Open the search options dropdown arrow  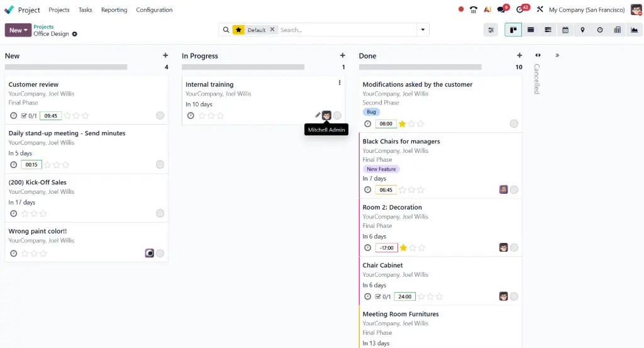(x=423, y=30)
